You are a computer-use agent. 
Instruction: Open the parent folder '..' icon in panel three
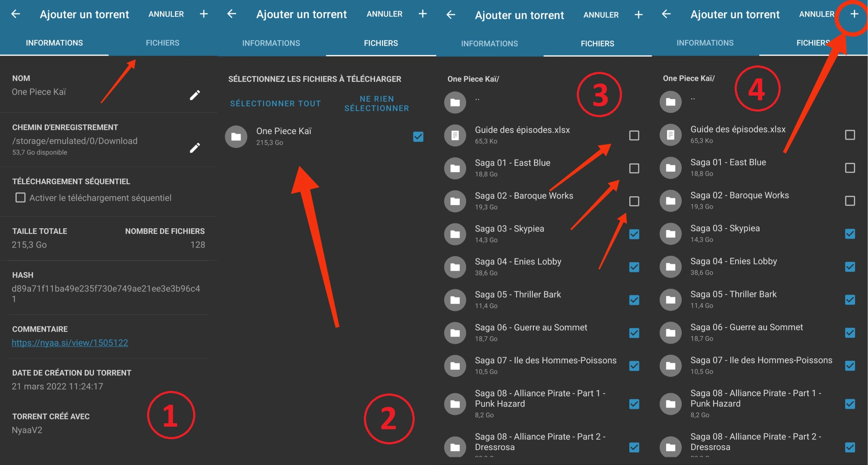(455, 102)
